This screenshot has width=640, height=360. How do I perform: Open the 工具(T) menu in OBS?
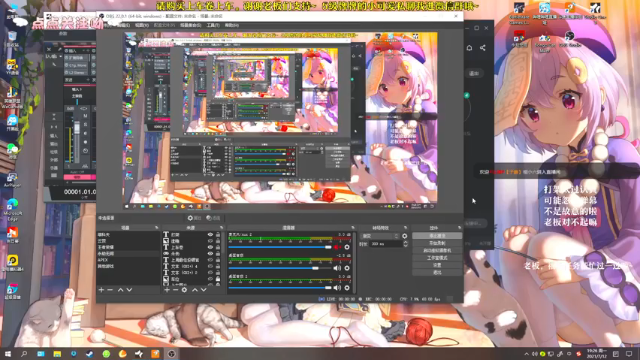coord(213,25)
